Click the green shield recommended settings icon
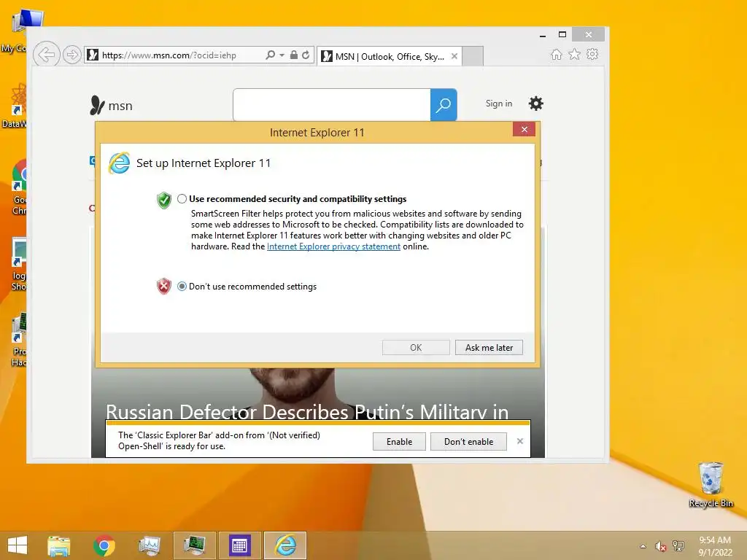The height and width of the screenshot is (560, 747). (x=164, y=200)
